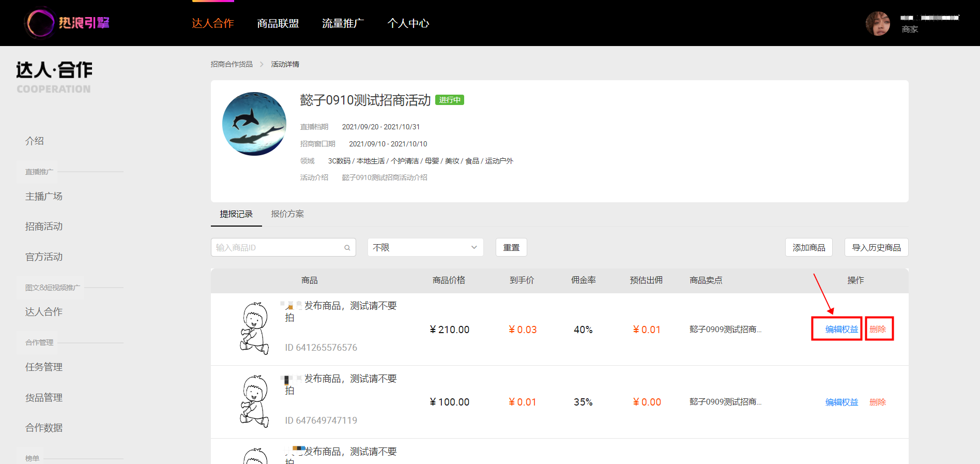Click the 活动详情 breadcrumb
The image size is (980, 464).
point(285,64)
